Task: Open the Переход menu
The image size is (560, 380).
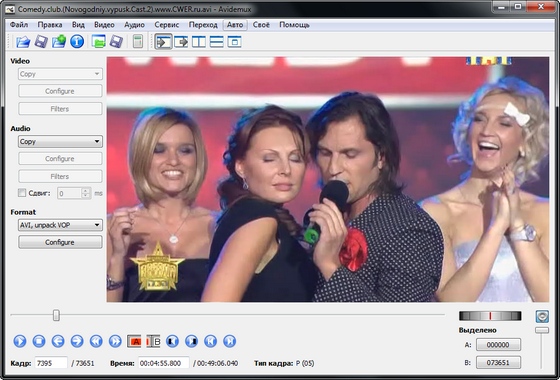Action: coord(203,25)
